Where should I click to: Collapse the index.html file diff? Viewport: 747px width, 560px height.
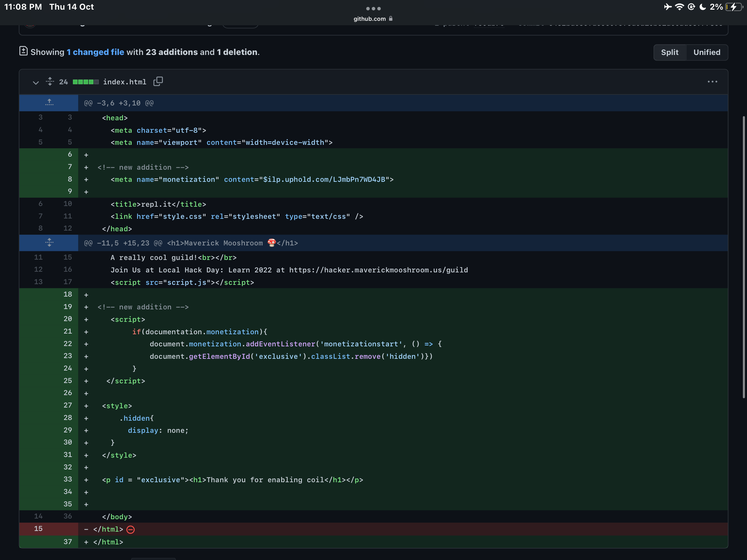pyautogui.click(x=36, y=82)
